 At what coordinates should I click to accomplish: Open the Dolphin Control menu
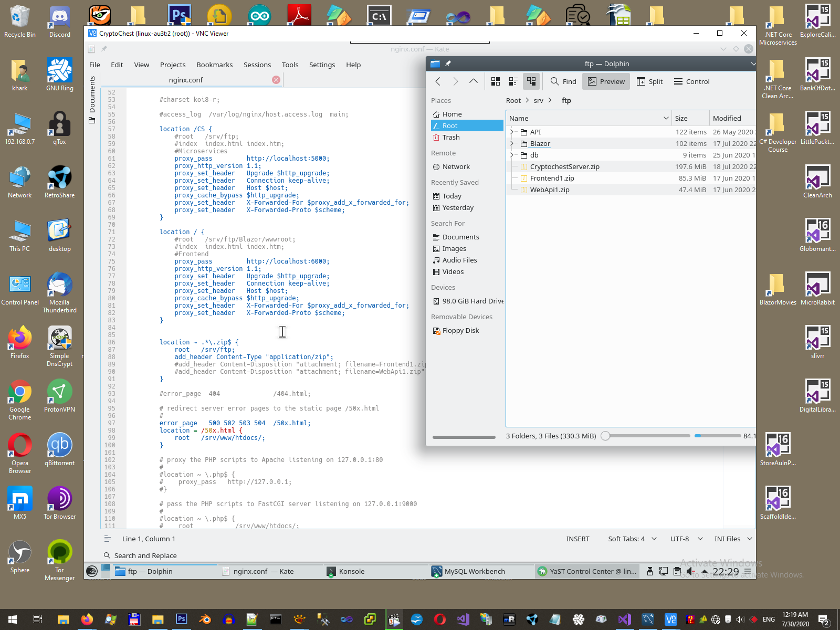tap(692, 81)
